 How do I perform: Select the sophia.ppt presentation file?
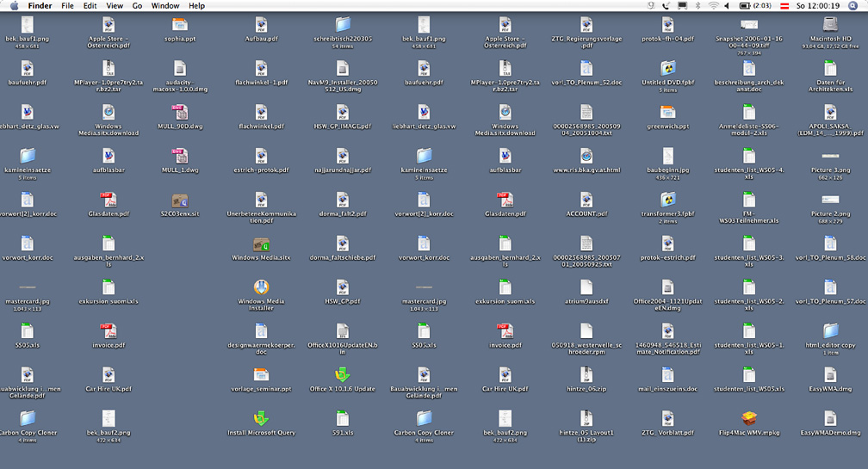click(180, 24)
